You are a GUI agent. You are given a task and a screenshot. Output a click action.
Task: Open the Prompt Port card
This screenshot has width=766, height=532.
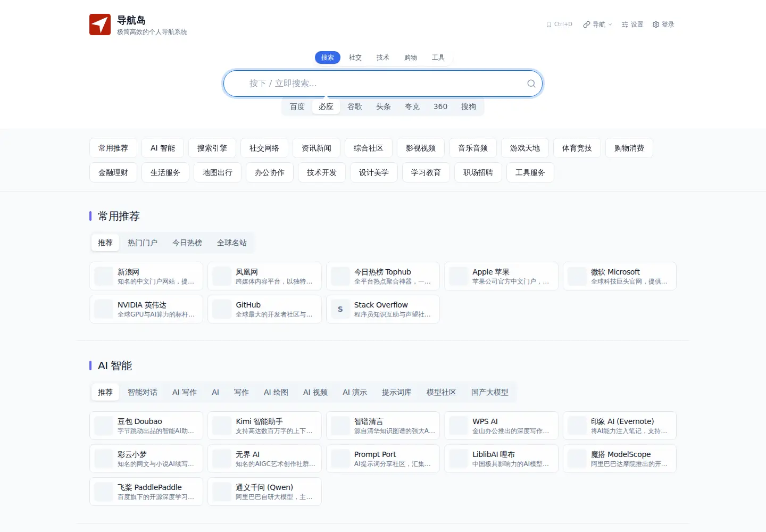tap(383, 459)
